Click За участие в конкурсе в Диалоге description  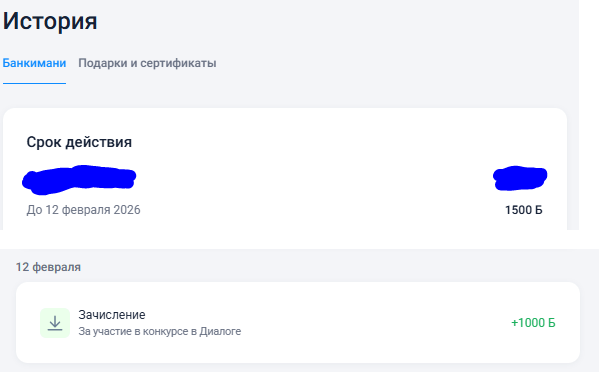(x=160, y=331)
